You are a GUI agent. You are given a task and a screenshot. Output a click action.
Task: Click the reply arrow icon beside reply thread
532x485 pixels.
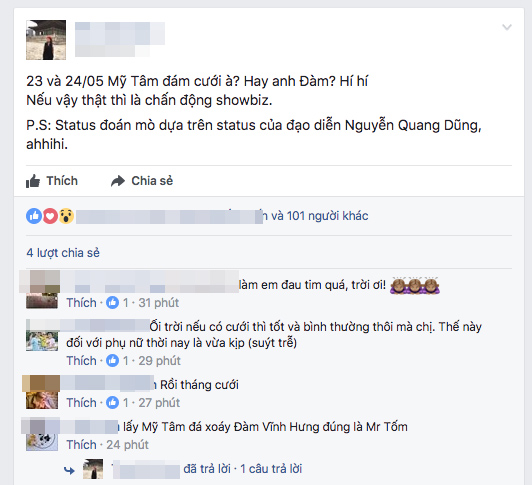pyautogui.click(x=70, y=470)
